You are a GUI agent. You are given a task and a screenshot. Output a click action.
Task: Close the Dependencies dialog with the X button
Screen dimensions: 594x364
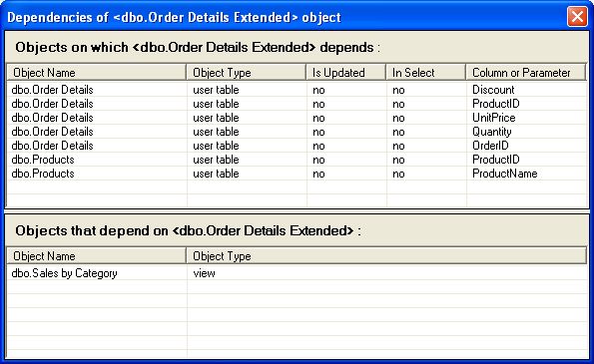click(577, 17)
